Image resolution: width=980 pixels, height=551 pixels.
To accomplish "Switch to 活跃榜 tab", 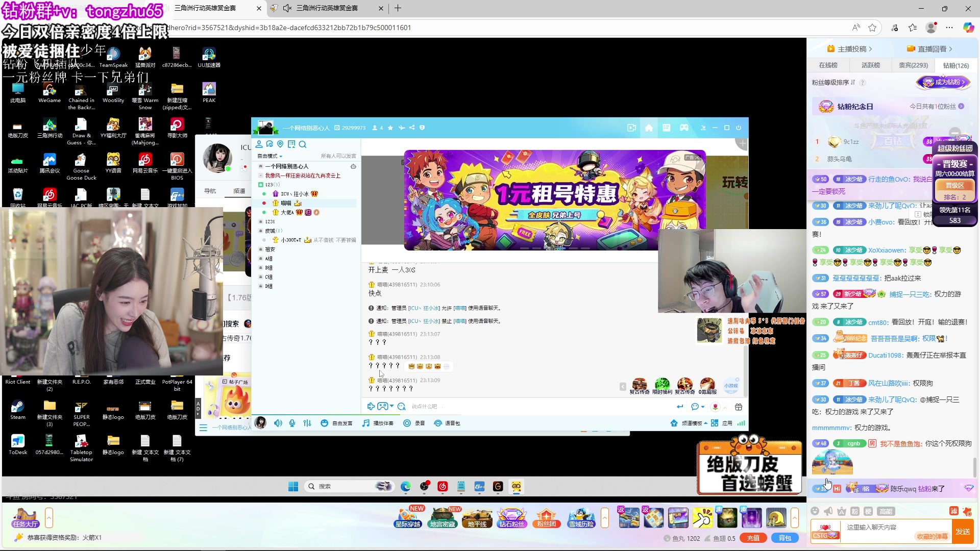I will point(871,65).
